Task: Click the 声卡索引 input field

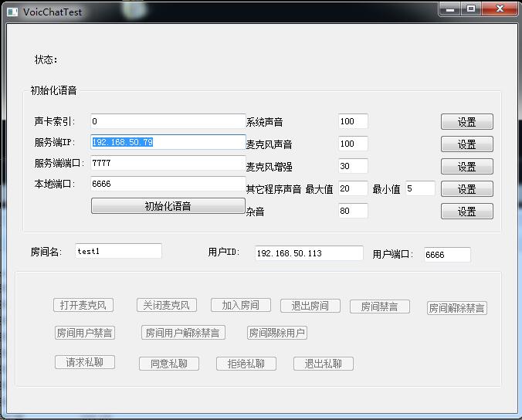Action: [168, 121]
